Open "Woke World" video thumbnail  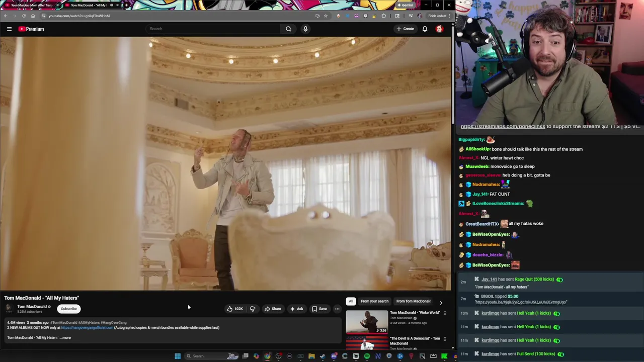[x=367, y=322]
